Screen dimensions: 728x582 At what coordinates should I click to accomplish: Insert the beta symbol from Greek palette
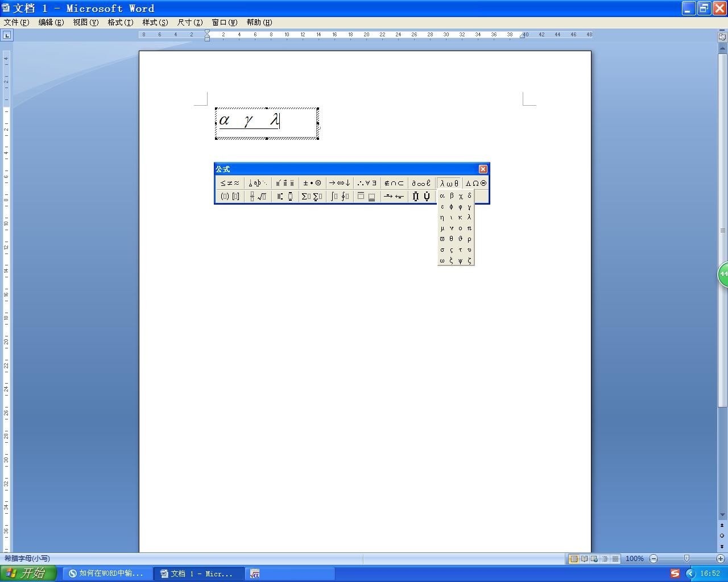coord(452,196)
